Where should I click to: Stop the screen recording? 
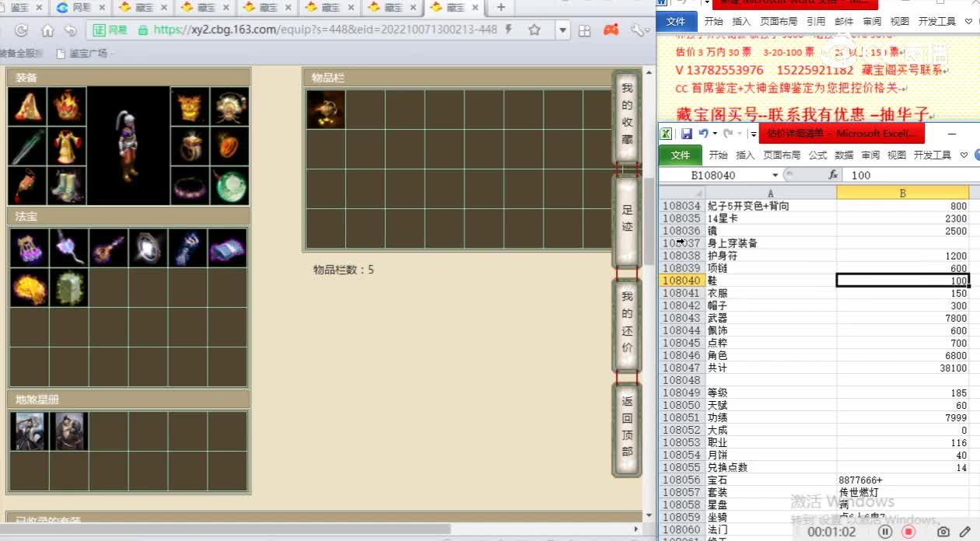[908, 532]
